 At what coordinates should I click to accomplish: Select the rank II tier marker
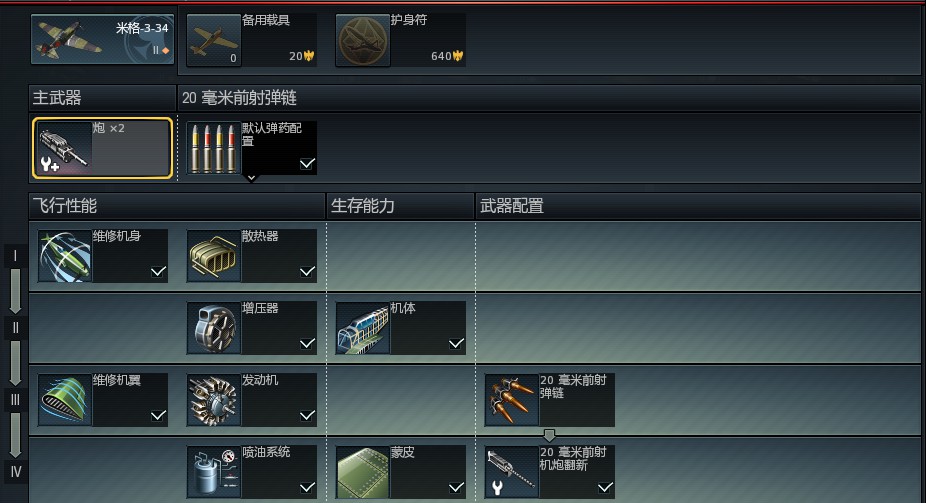tap(15, 328)
